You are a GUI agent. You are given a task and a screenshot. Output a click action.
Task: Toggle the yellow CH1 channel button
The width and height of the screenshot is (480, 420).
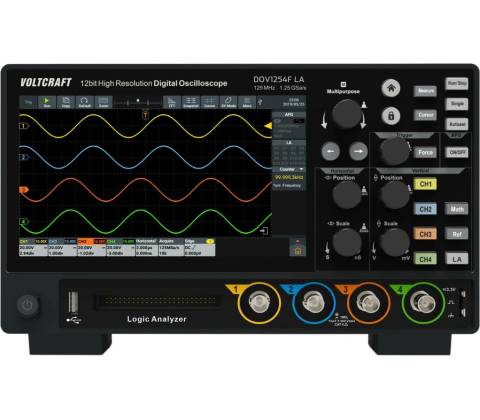(x=425, y=184)
